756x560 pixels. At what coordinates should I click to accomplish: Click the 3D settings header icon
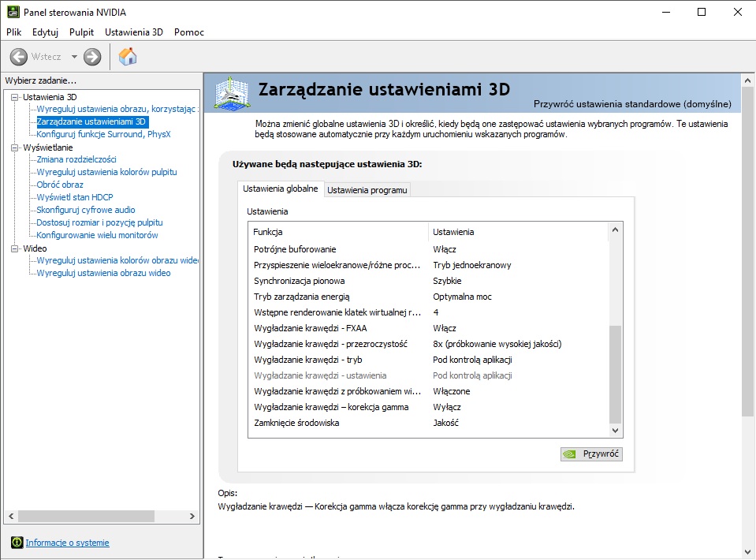[232, 93]
